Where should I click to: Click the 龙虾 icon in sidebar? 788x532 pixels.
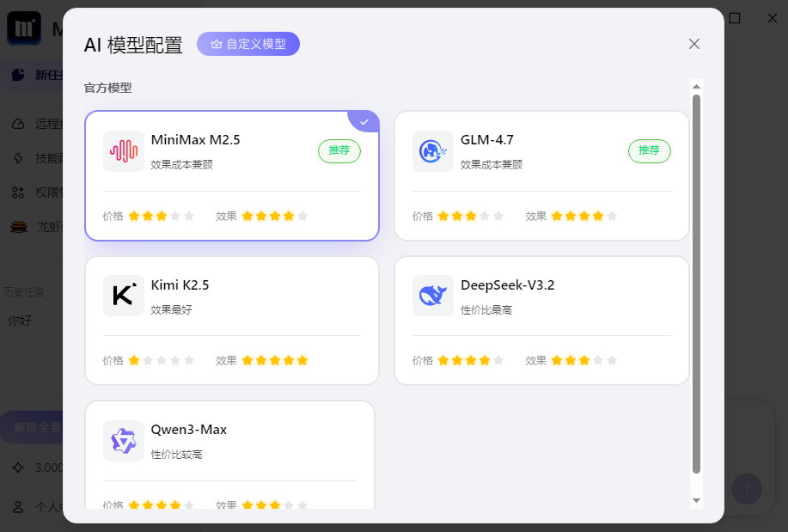tap(19, 227)
